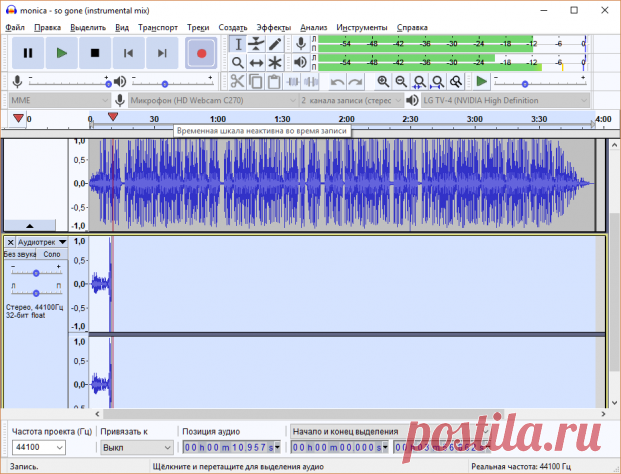Open the Треки menu
621x474 pixels.
198,27
